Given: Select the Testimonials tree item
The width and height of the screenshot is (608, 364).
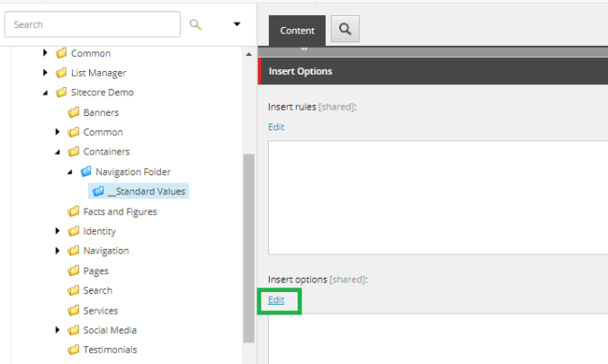Looking at the screenshot, I should (110, 350).
